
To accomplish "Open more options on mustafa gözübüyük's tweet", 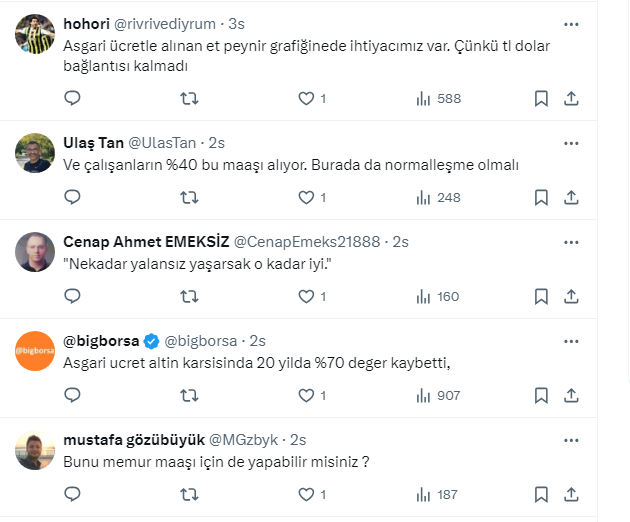I will (571, 440).
